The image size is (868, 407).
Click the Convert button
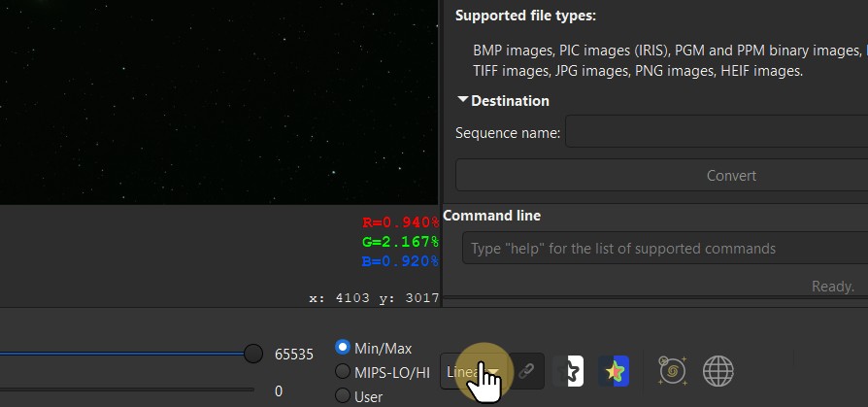point(660,176)
